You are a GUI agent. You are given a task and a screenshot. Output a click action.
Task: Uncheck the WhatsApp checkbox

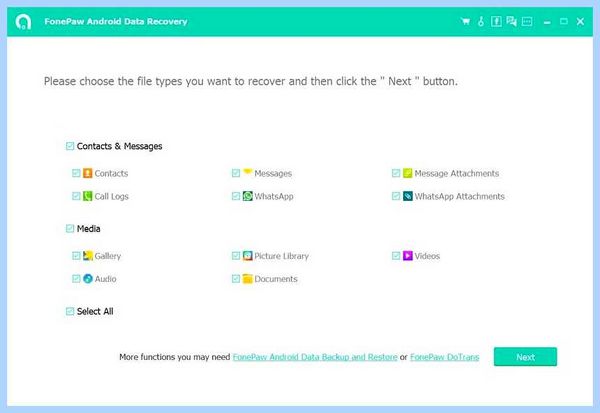click(236, 196)
